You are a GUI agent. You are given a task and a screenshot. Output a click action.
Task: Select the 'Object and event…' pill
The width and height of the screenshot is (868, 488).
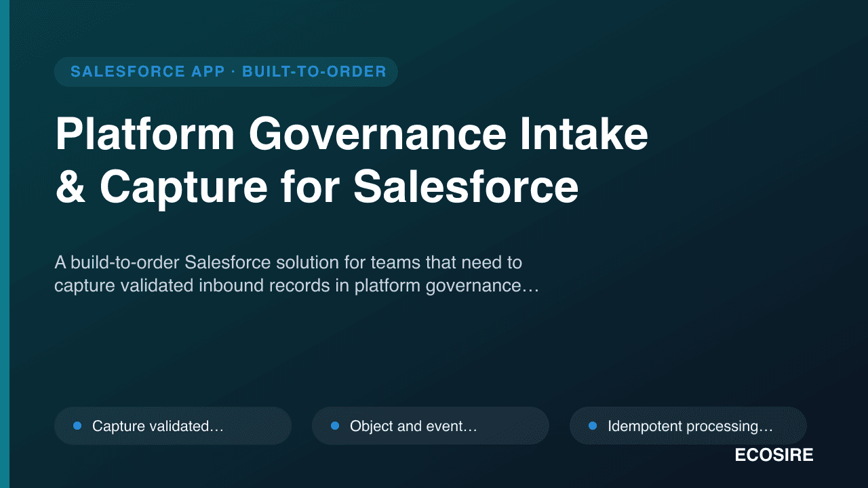(x=431, y=426)
